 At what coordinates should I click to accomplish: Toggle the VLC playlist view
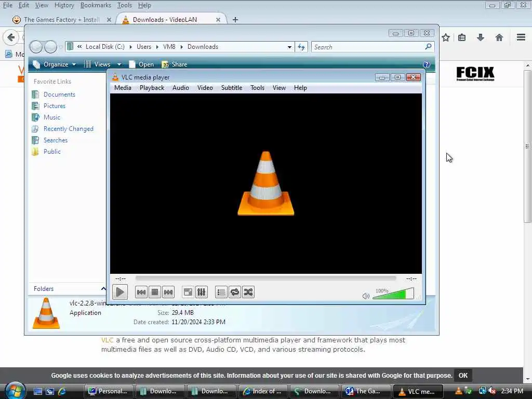coord(221,292)
